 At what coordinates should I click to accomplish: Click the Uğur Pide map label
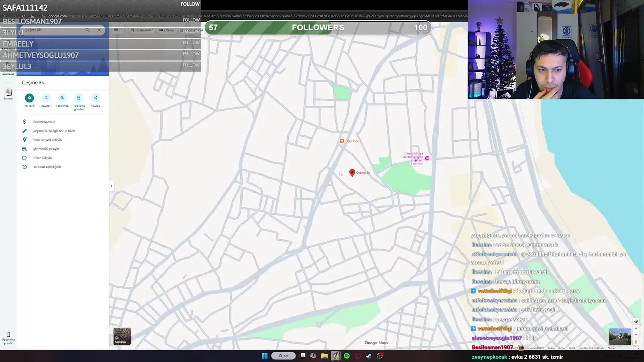(352, 141)
